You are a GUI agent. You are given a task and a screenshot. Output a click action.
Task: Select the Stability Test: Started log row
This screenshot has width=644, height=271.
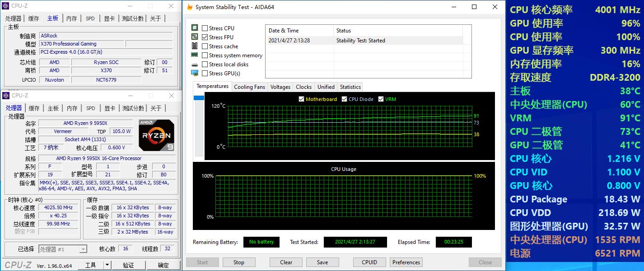[364, 41]
